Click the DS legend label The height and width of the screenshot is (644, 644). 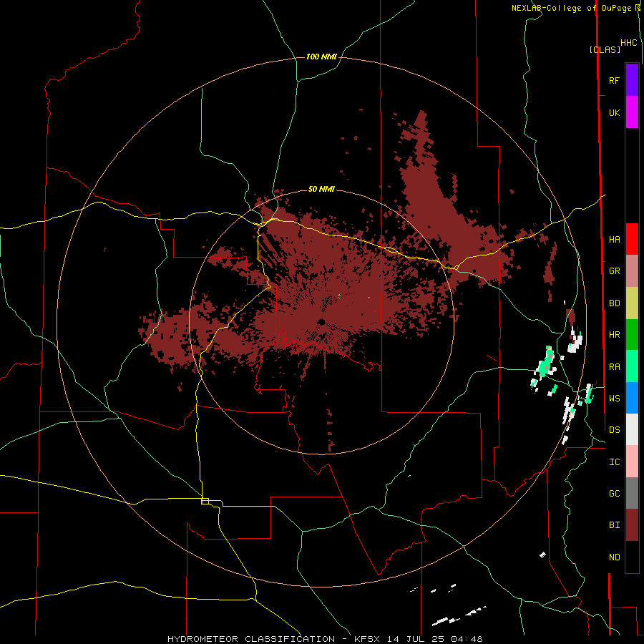click(615, 430)
